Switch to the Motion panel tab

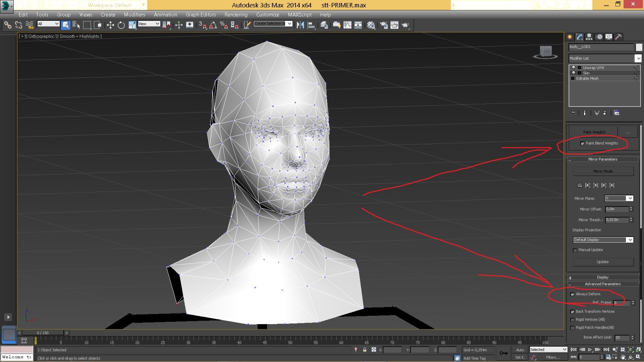pos(599,37)
